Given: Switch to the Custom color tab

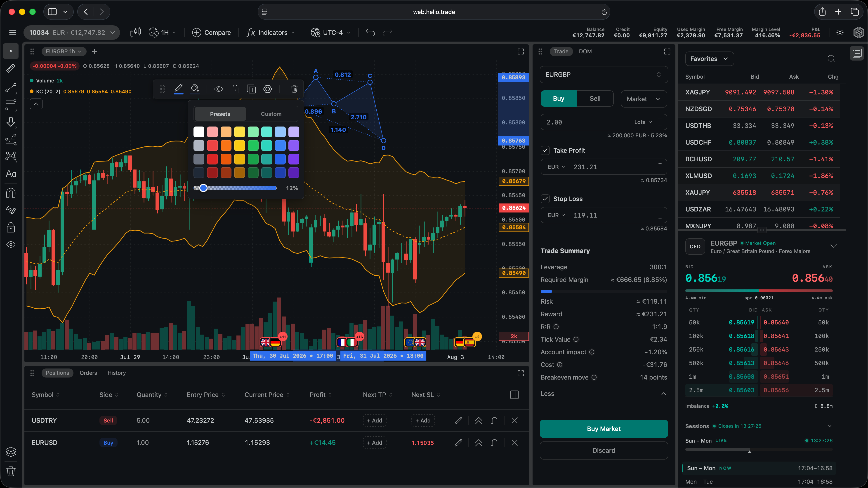Looking at the screenshot, I should point(271,114).
